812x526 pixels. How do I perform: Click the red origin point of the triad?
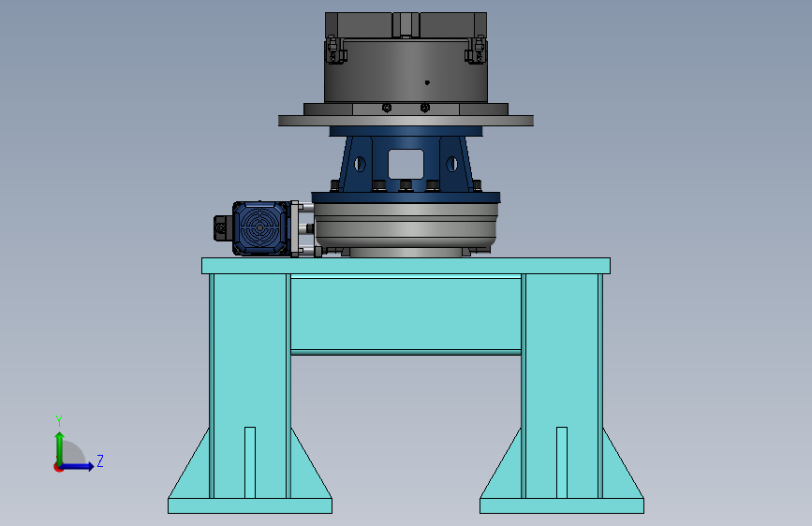tap(58, 467)
